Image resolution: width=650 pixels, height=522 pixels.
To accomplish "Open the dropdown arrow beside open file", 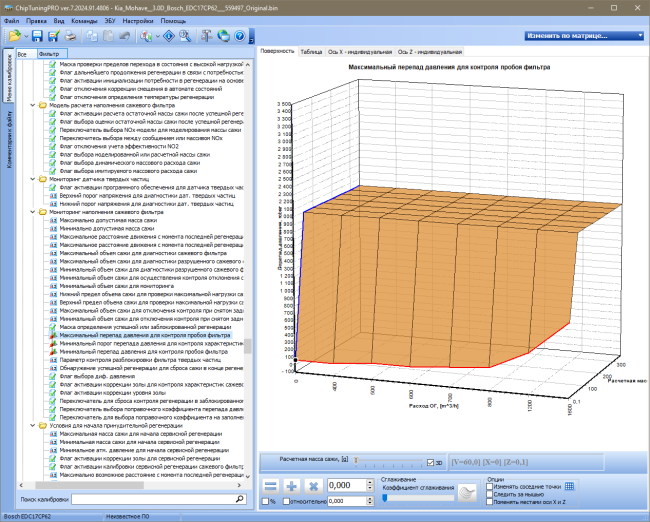I will [x=26, y=36].
